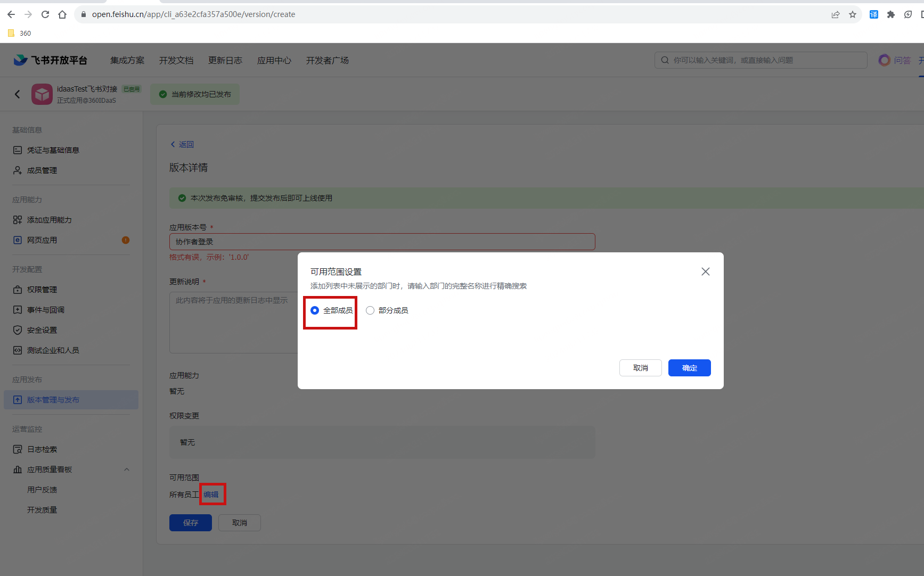Image resolution: width=924 pixels, height=576 pixels.
Task: Open 用户反馈 in sidebar
Action: coord(42,490)
